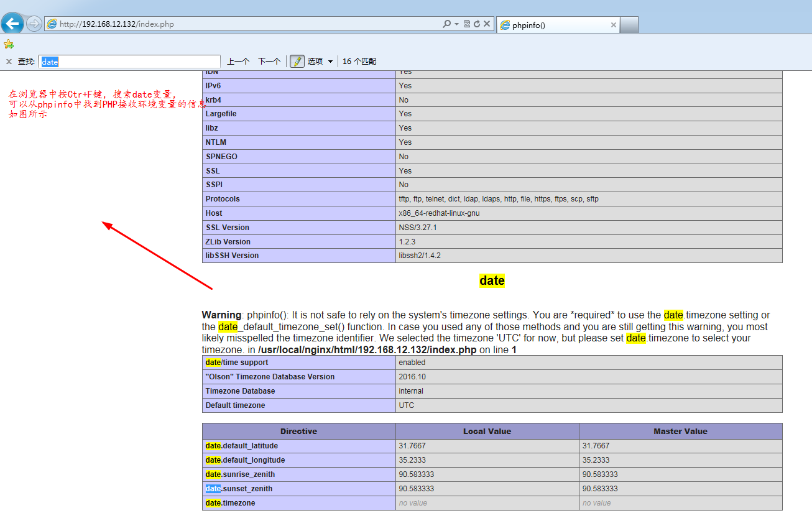Click the search magnifier icon in address bar
The height and width of the screenshot is (518, 812).
[446, 24]
